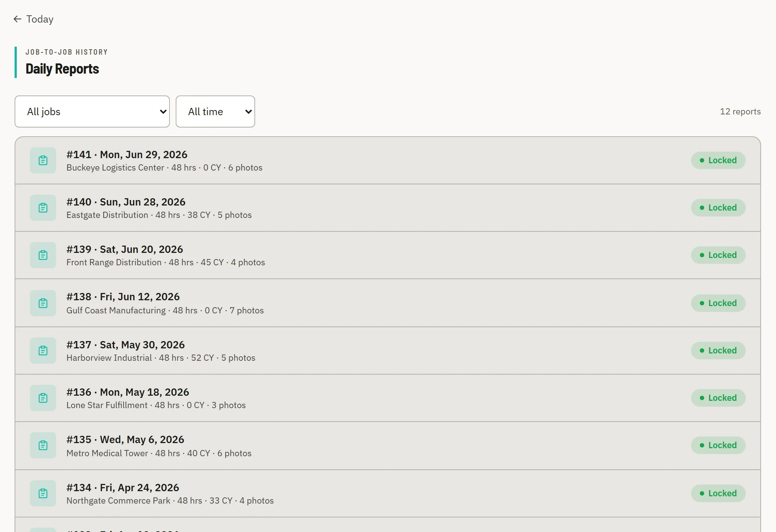The height and width of the screenshot is (532, 776).
Task: Click the Locked badge on report #138
Action: [718, 303]
